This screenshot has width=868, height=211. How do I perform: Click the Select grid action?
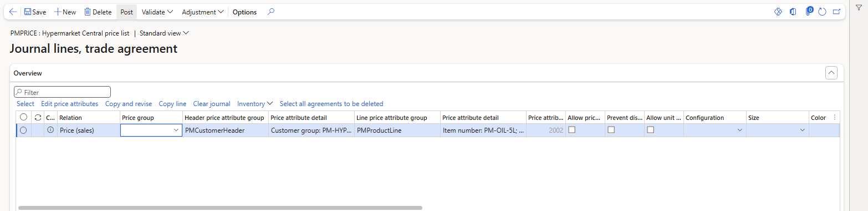click(x=25, y=104)
